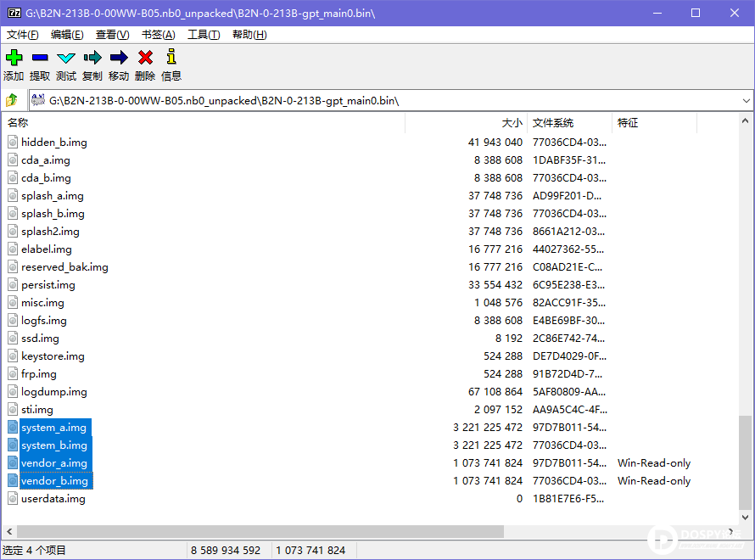755x560 pixels.
Task: Expand the address bar path dropdown
Action: pos(746,101)
